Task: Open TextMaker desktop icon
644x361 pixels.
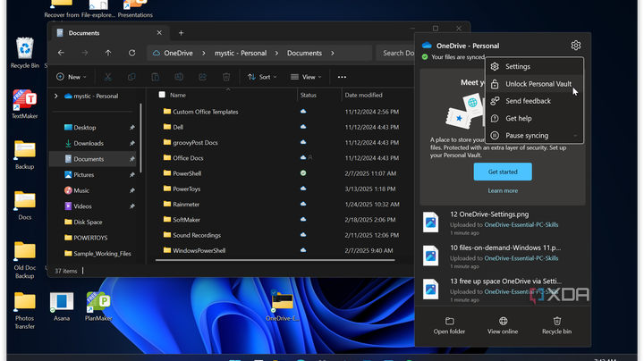Action: [25, 104]
